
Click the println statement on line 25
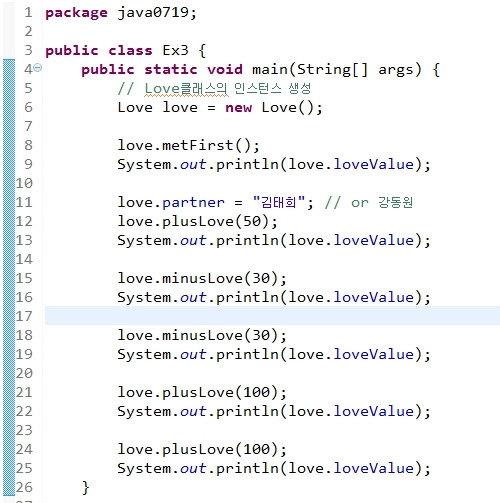[x=274, y=469]
